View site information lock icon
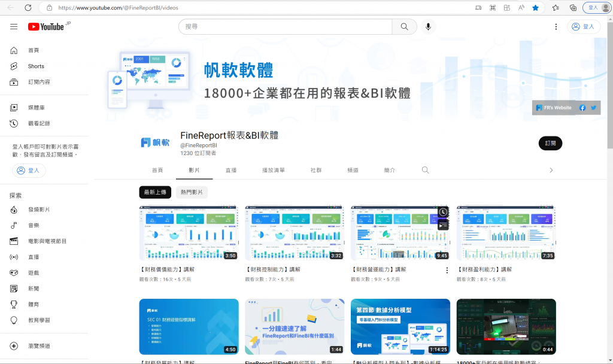This screenshot has width=613, height=364. [49, 7]
